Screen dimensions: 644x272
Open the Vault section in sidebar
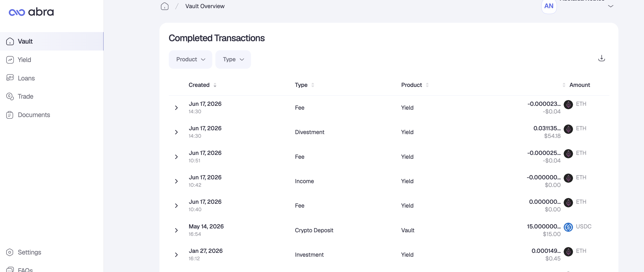click(x=52, y=41)
